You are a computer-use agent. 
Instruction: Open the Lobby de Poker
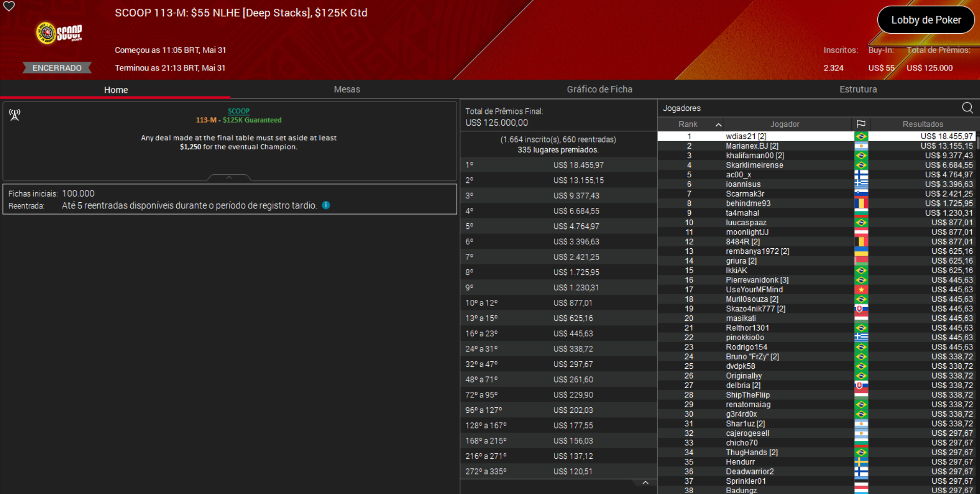click(x=926, y=20)
